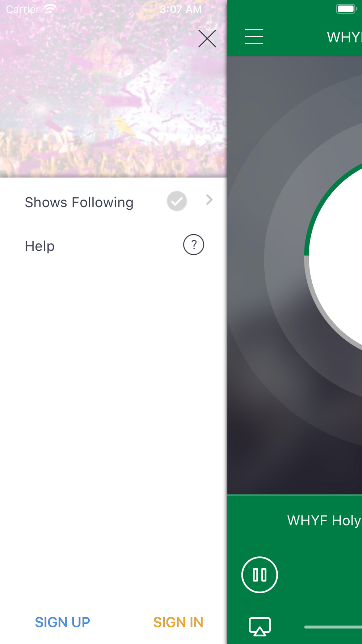Screen dimensions: 362x644
Task: Open the Help question mark icon
Action: pos(194,245)
